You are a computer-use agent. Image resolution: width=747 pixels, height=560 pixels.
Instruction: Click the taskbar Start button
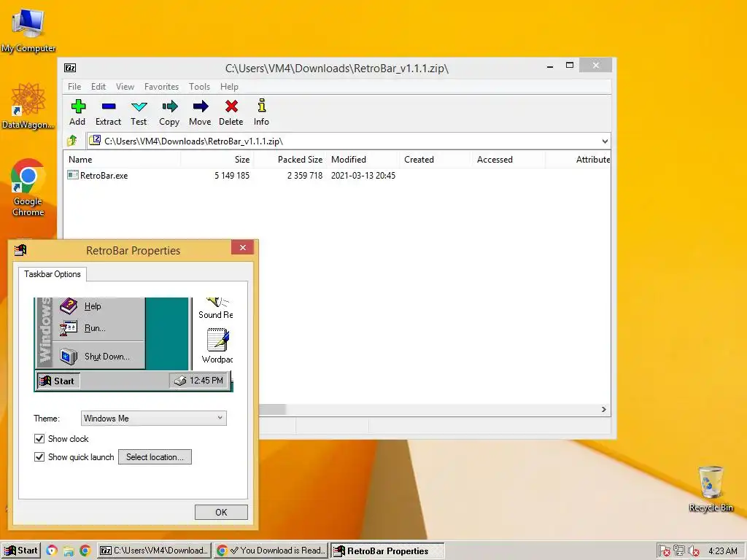(x=20, y=551)
